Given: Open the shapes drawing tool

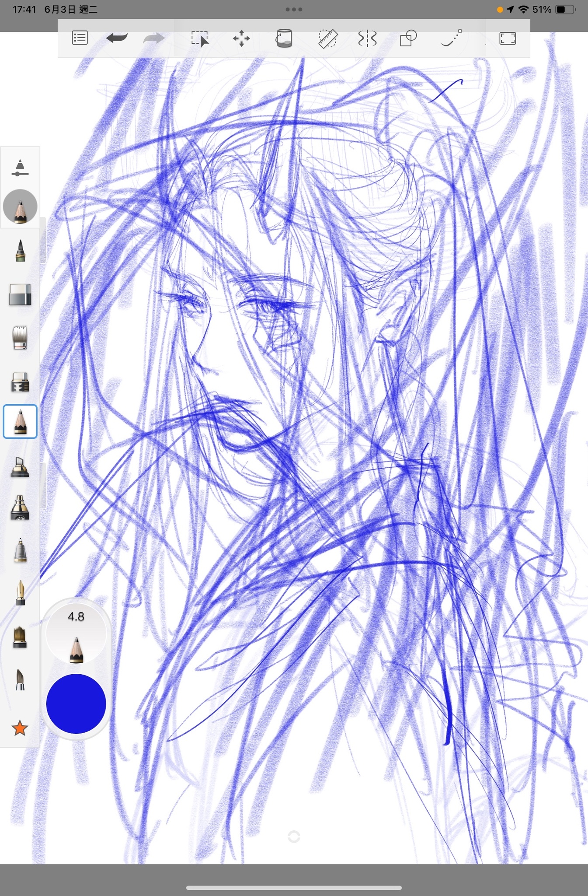Looking at the screenshot, I should (x=408, y=38).
